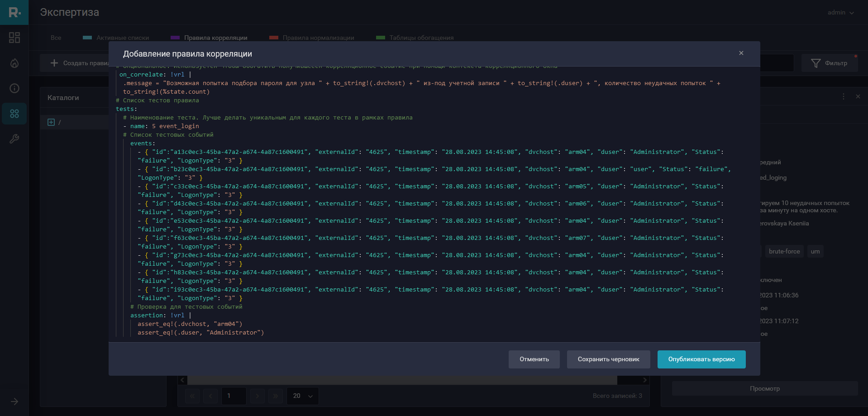This screenshot has width=868, height=416.
Task: Open the admin user dropdown
Action: pyautogui.click(x=840, y=13)
